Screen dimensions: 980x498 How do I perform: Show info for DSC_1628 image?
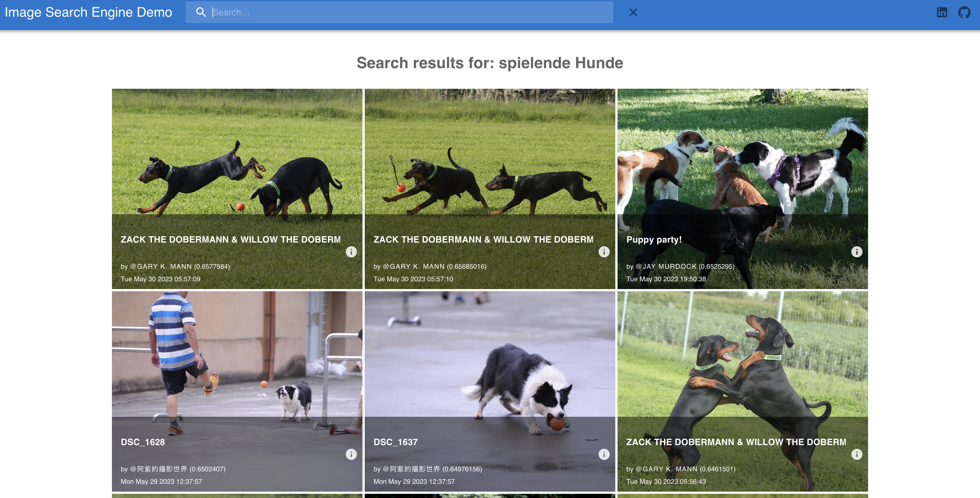(x=351, y=454)
